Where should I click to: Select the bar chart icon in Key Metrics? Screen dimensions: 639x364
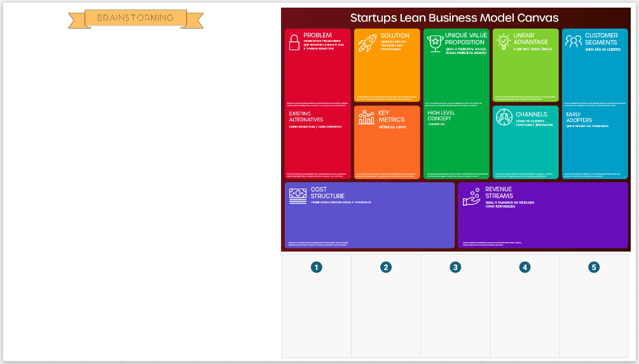click(x=367, y=117)
